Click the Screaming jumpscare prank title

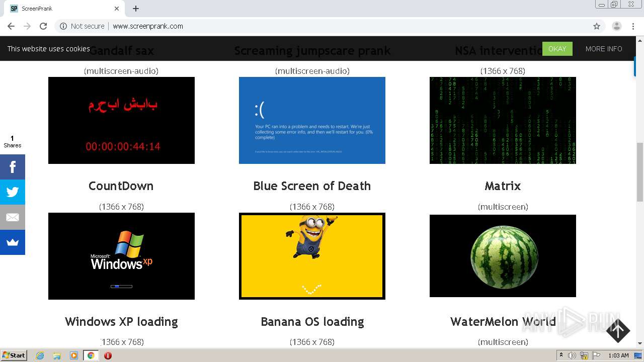point(312,51)
